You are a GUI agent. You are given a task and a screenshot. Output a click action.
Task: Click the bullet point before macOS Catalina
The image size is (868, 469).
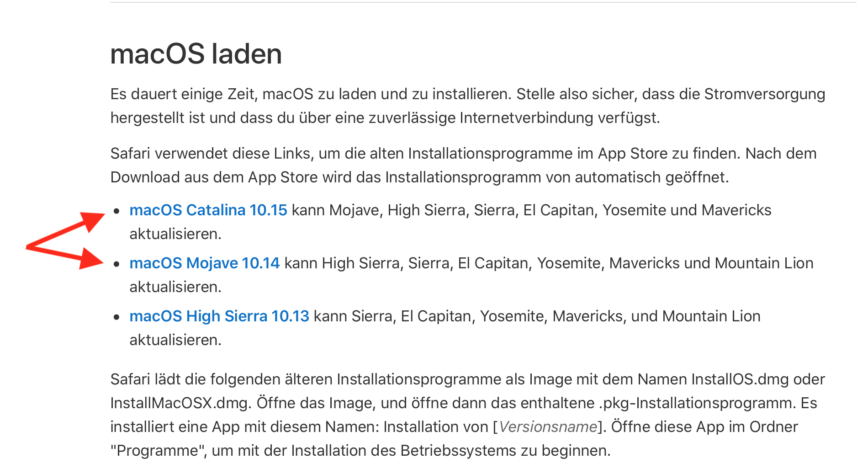[117, 211]
